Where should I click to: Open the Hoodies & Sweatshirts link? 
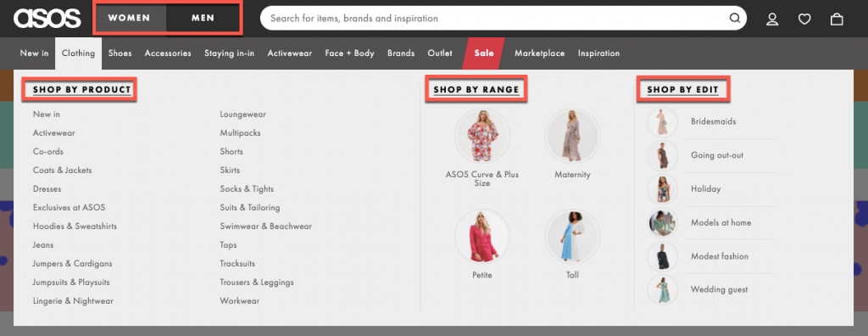75,227
